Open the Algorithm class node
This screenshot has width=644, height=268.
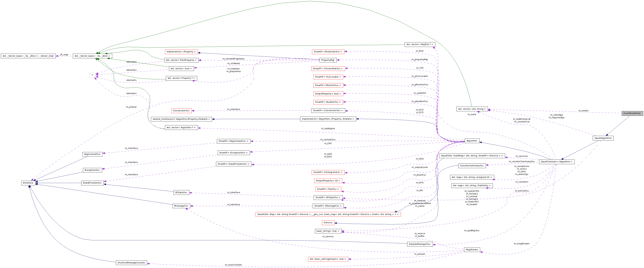(472, 141)
